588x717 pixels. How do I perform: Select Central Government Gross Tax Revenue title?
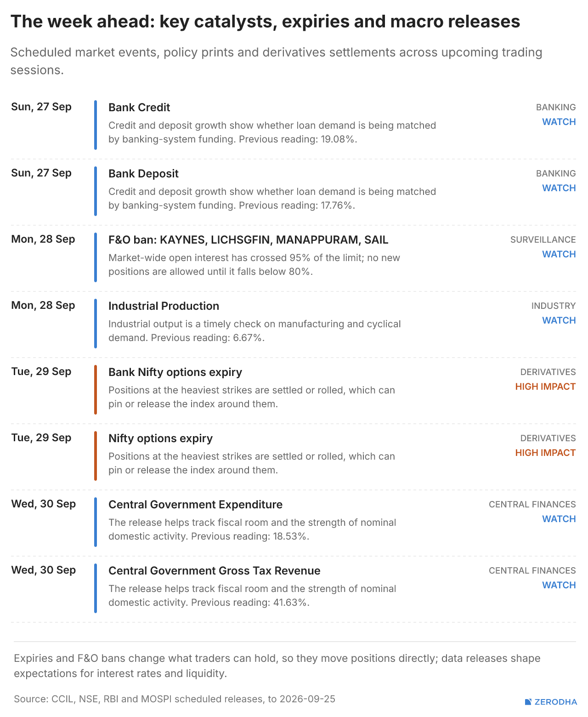pyautogui.click(x=215, y=571)
